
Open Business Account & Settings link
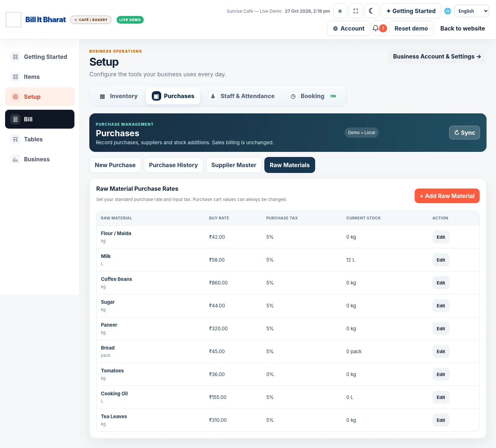point(437,56)
